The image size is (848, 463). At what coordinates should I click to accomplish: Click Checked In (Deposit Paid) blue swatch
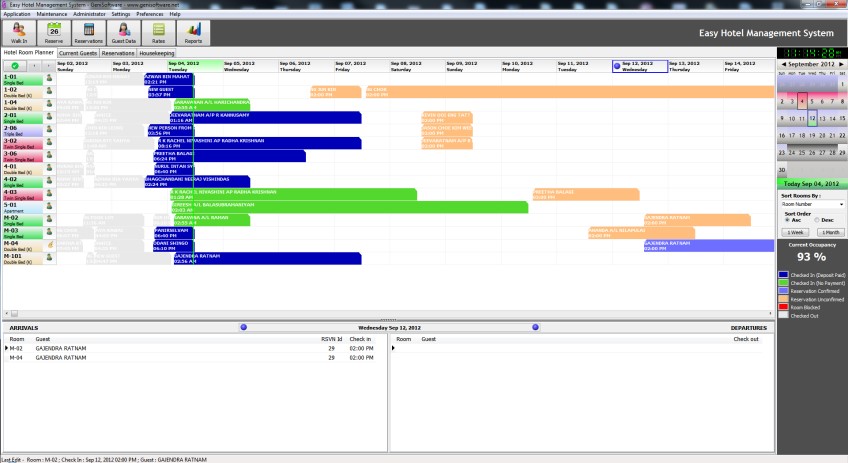coord(783,275)
